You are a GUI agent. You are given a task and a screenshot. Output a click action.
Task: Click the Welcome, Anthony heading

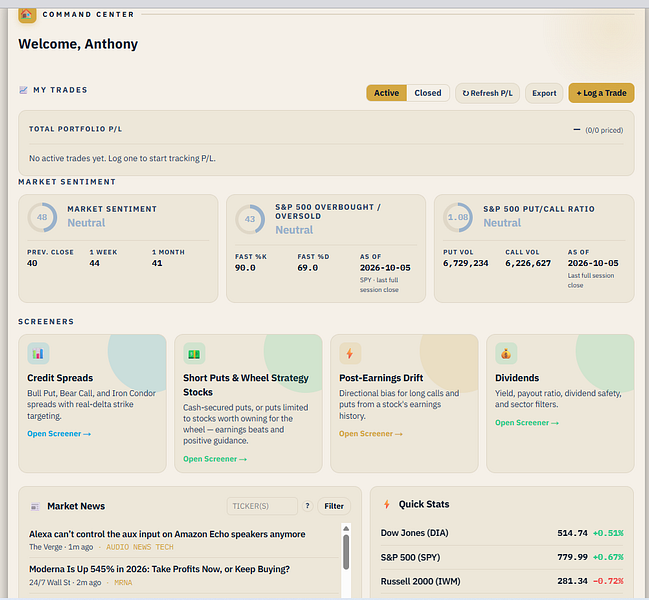(x=78, y=44)
